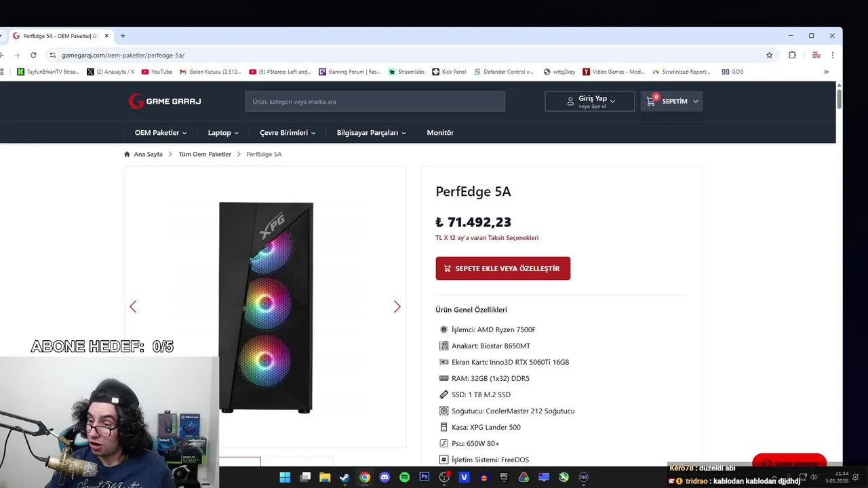Click the SSD spec icon

click(443, 394)
